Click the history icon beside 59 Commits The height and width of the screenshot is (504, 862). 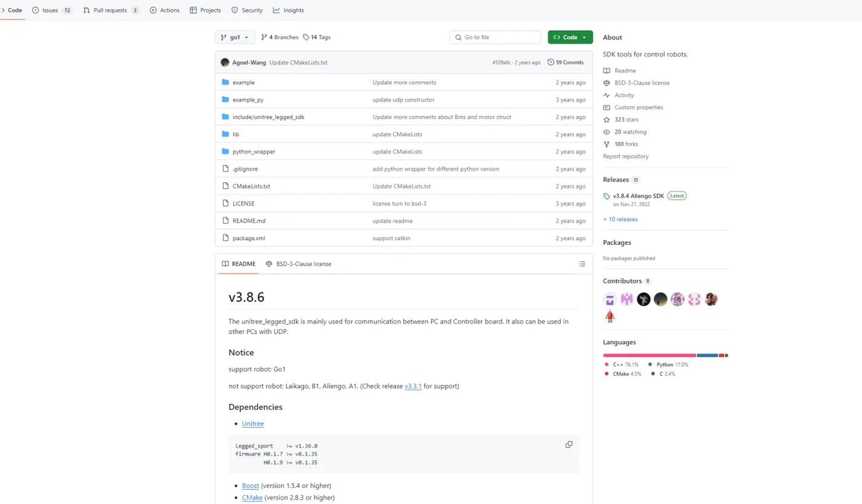(x=550, y=62)
